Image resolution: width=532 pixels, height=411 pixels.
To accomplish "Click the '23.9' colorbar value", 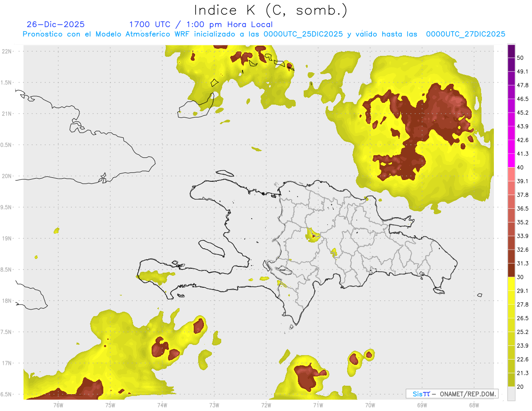I will tap(523, 346).
